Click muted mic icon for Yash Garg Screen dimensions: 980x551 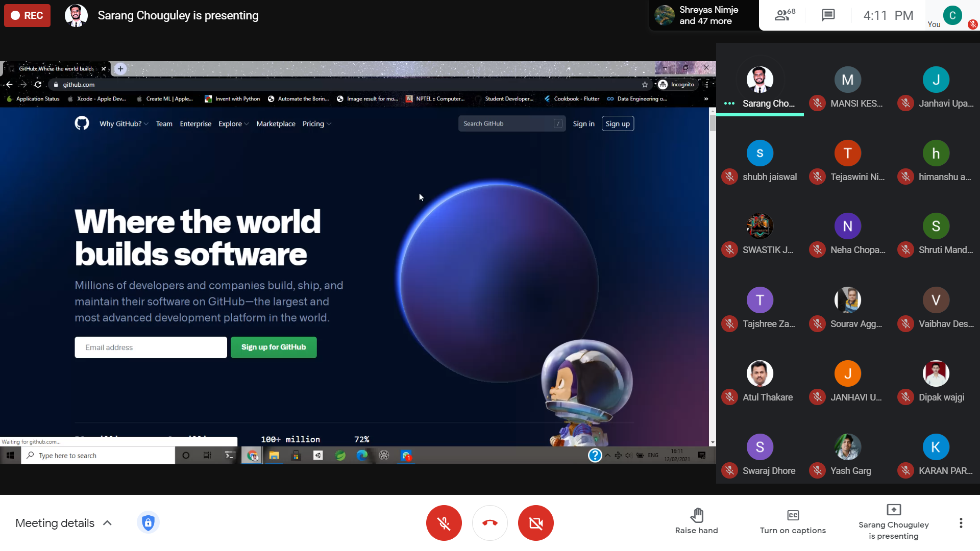point(817,470)
